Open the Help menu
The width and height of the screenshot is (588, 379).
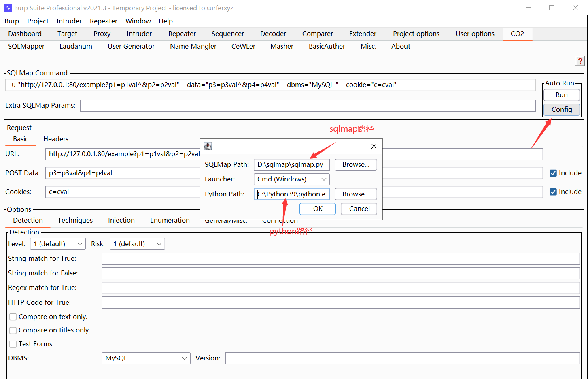point(166,21)
